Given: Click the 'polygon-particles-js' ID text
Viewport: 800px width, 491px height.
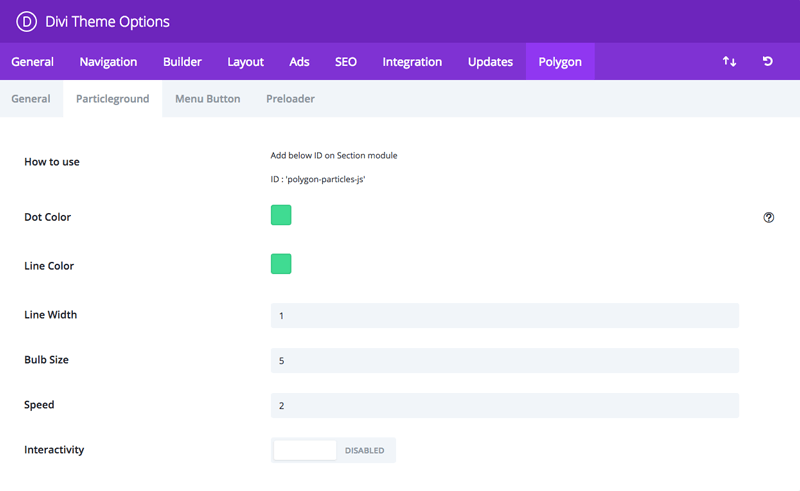Looking at the screenshot, I should tap(326, 179).
